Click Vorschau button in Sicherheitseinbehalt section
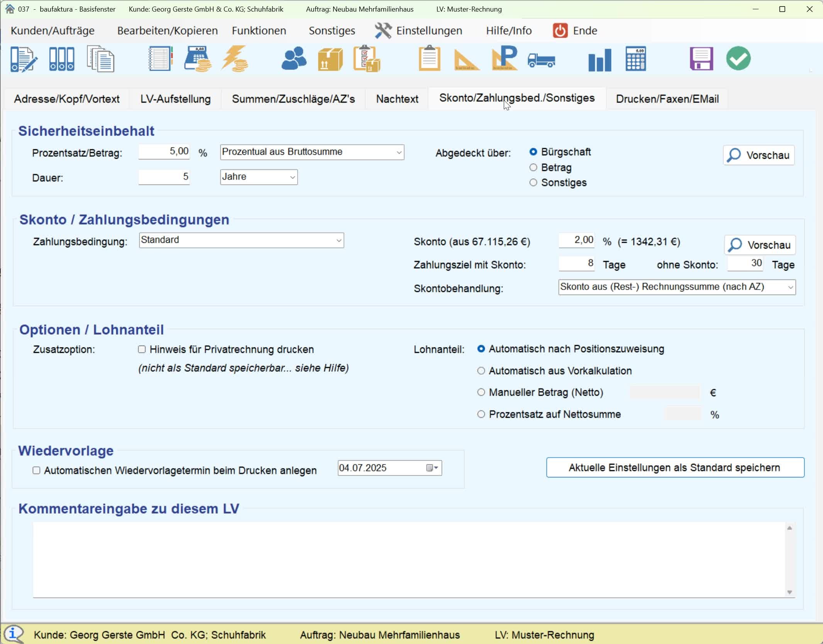The height and width of the screenshot is (644, 823). pos(759,155)
